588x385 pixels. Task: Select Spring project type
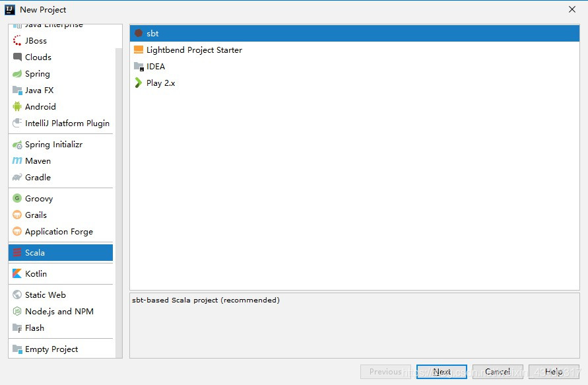[61, 73]
